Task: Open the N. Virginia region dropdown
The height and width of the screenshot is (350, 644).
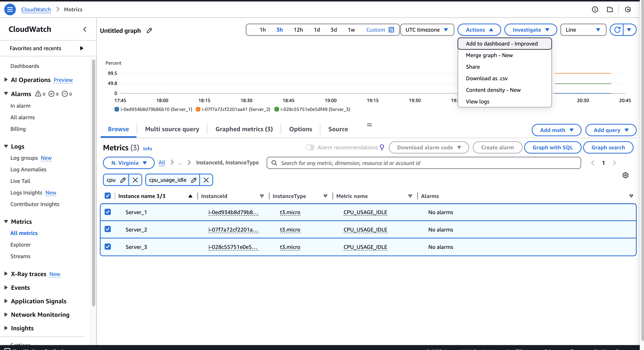Action: coord(129,163)
